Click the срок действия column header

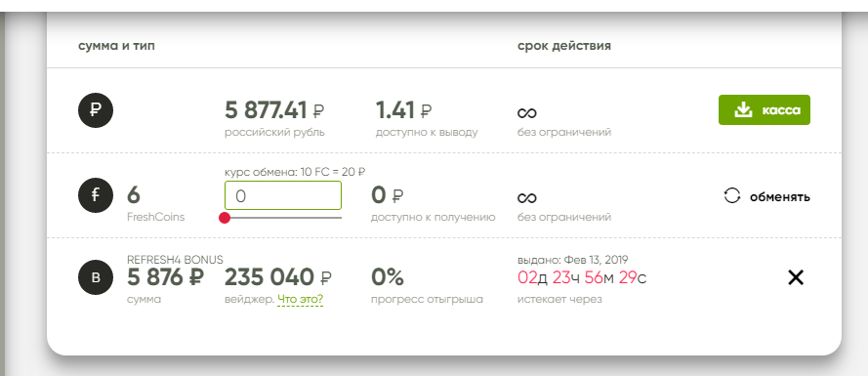click(564, 46)
